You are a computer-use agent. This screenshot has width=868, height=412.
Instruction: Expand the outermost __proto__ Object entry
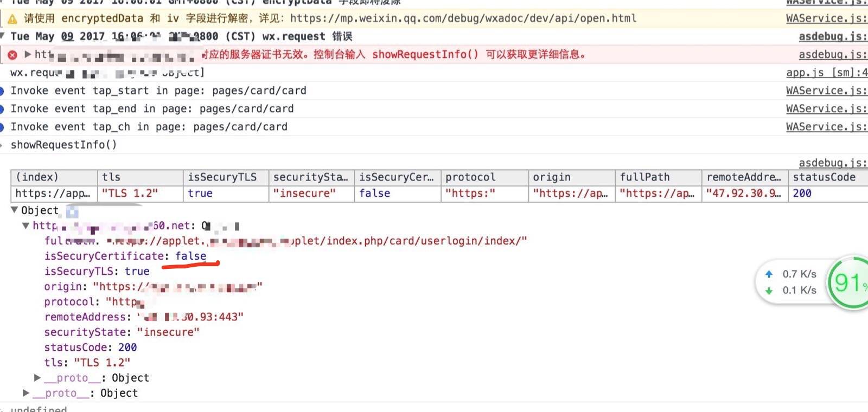coord(26,392)
